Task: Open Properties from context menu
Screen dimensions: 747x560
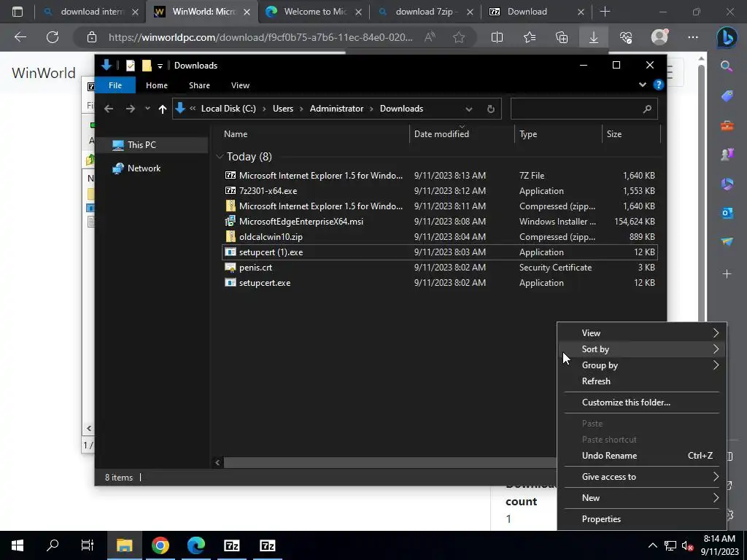Action: click(642, 519)
